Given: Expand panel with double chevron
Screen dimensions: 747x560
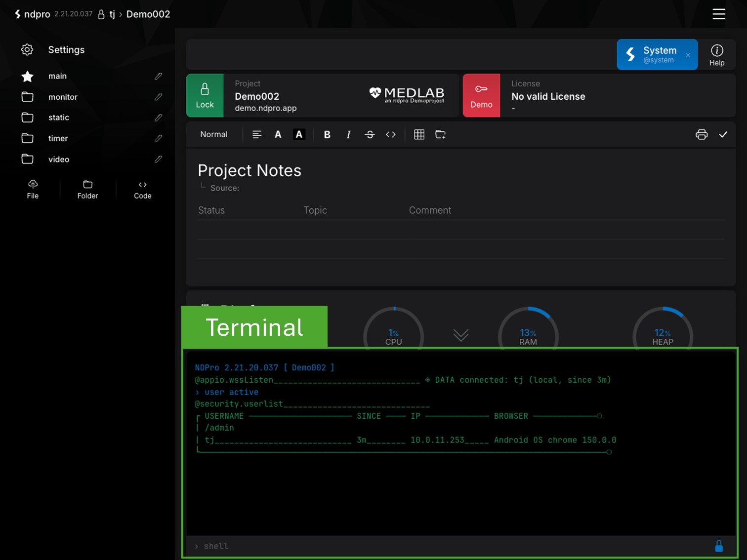Looking at the screenshot, I should click(461, 335).
